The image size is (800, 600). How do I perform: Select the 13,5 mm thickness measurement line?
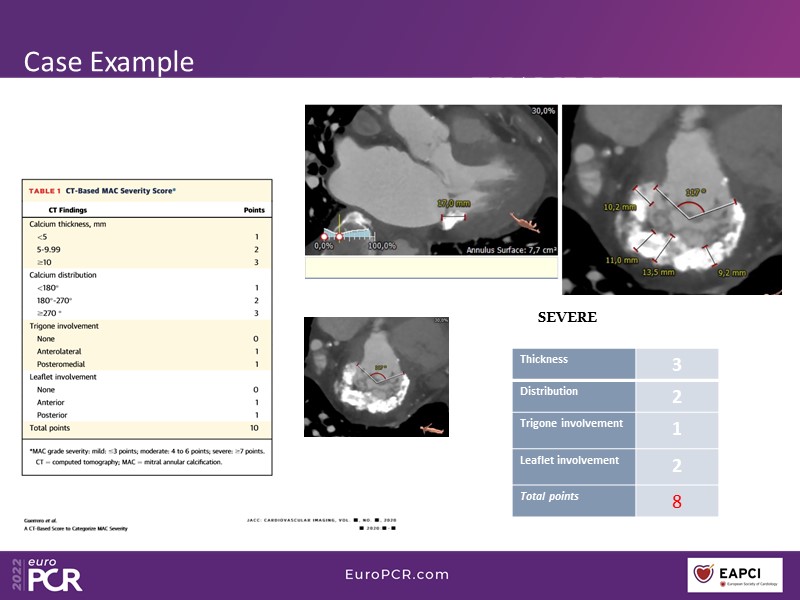click(x=657, y=257)
